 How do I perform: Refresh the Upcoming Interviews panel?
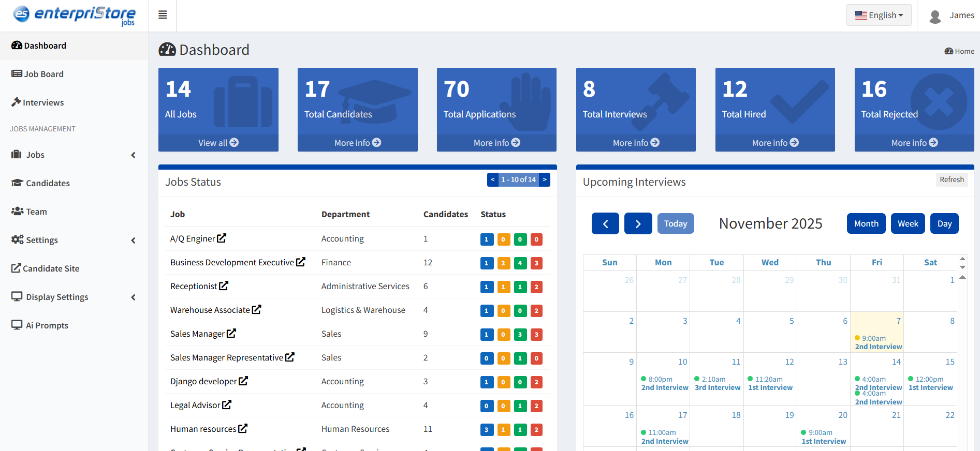[952, 179]
